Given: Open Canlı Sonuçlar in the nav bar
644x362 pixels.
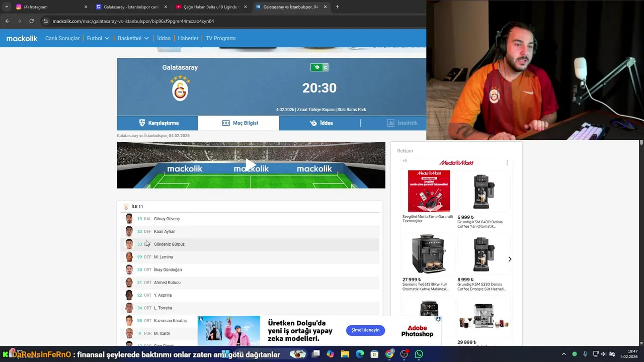Looking at the screenshot, I should click(x=62, y=38).
